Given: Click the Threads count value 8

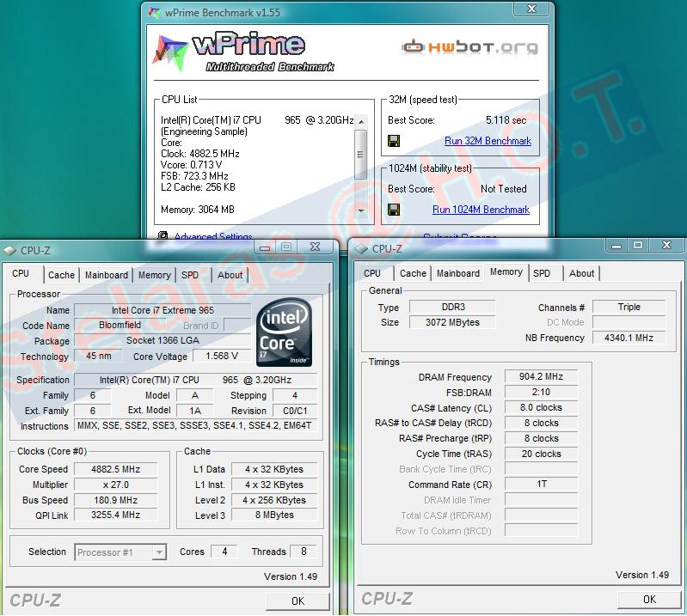Looking at the screenshot, I should tap(304, 552).
